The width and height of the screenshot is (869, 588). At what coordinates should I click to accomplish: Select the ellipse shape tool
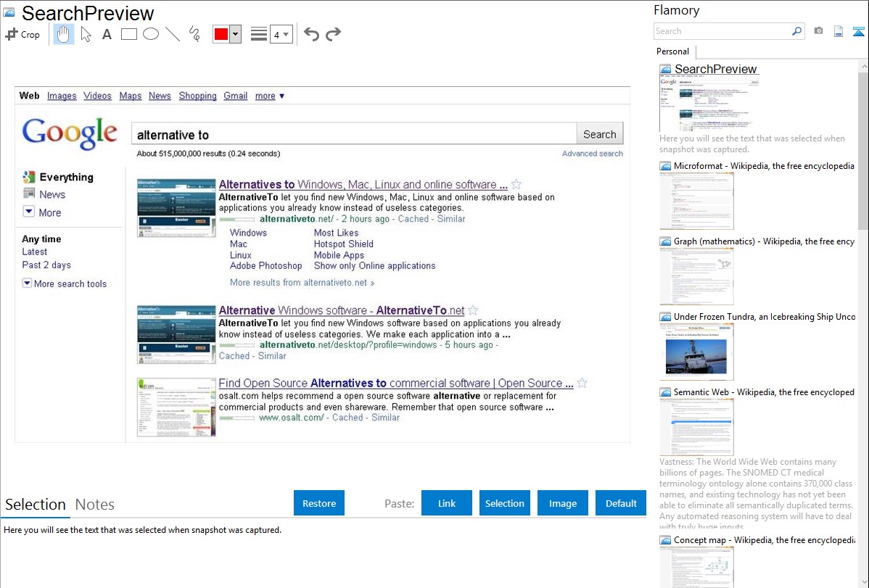(x=151, y=34)
